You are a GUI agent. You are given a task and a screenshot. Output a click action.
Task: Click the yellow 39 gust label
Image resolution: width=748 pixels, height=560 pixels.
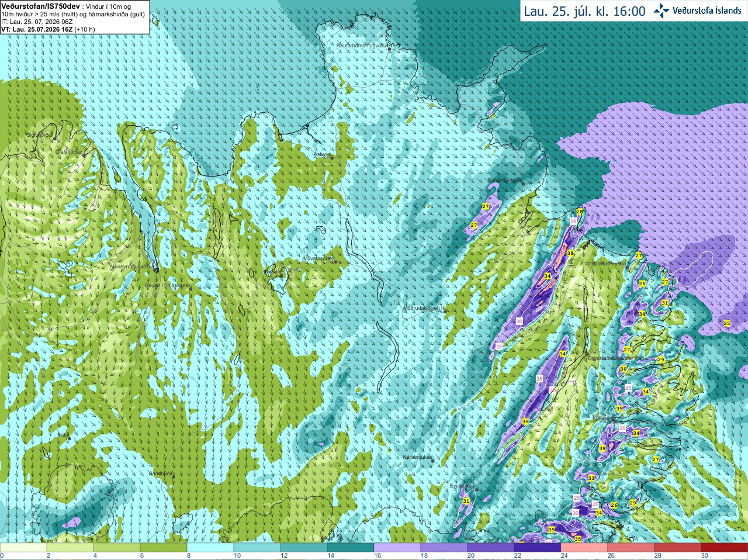[x=602, y=448]
